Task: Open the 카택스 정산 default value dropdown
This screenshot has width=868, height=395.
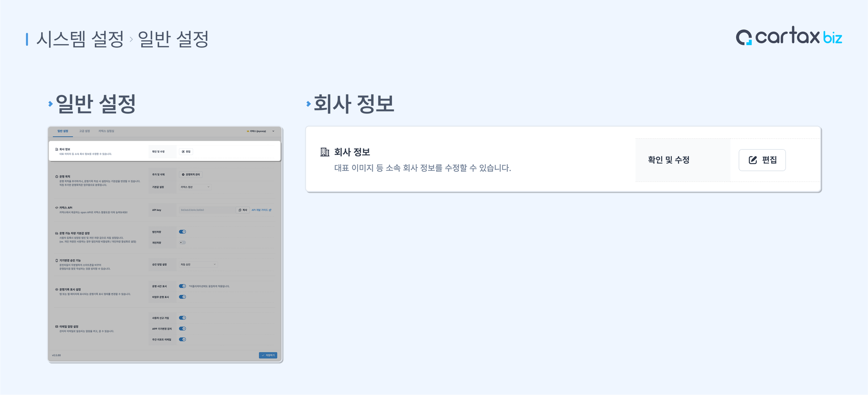Action: click(x=195, y=187)
